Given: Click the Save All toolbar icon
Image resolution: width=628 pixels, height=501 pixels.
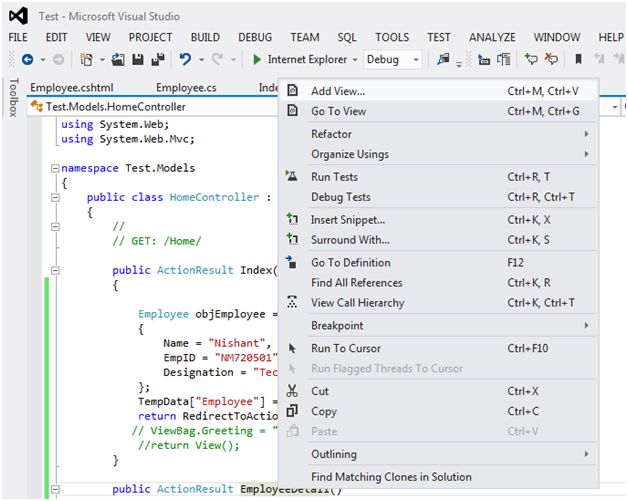Looking at the screenshot, I should click(157, 60).
